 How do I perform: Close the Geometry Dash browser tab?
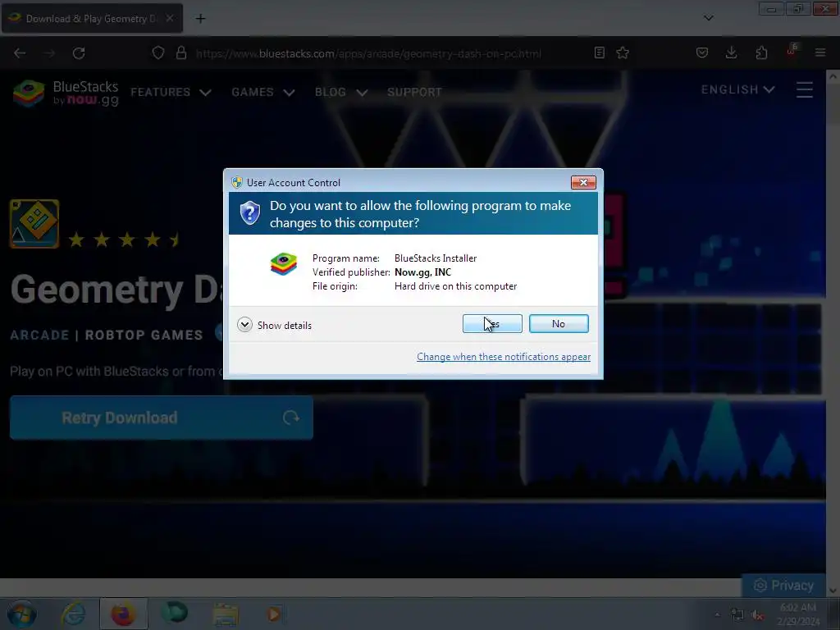click(x=169, y=18)
